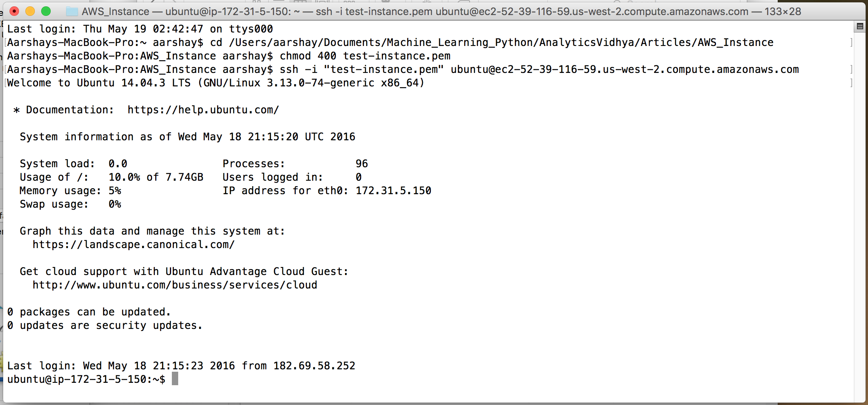Open the landscape.canonical.com link
The image size is (868, 405).
coord(133,245)
